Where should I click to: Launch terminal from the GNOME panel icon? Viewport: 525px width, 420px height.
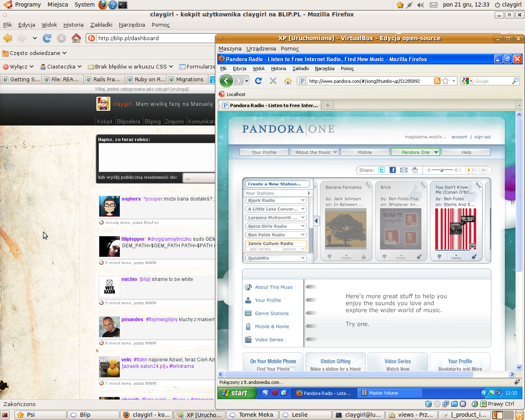(122, 5)
